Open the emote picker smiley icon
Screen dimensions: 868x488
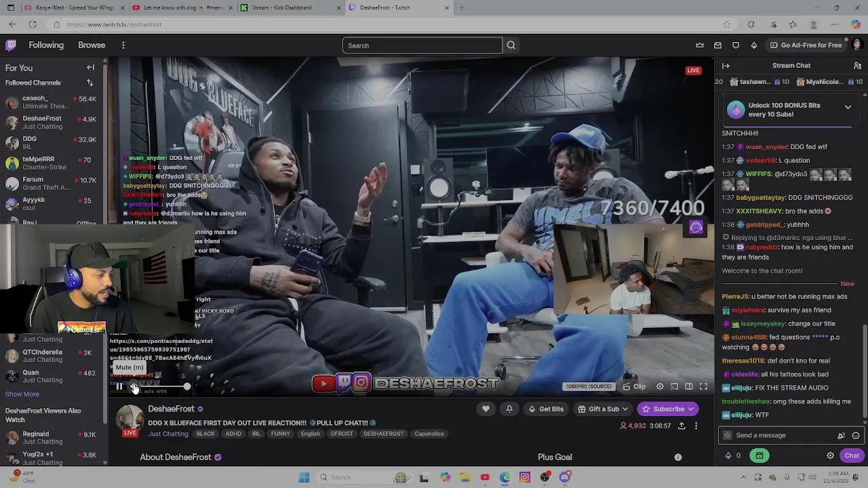856,435
